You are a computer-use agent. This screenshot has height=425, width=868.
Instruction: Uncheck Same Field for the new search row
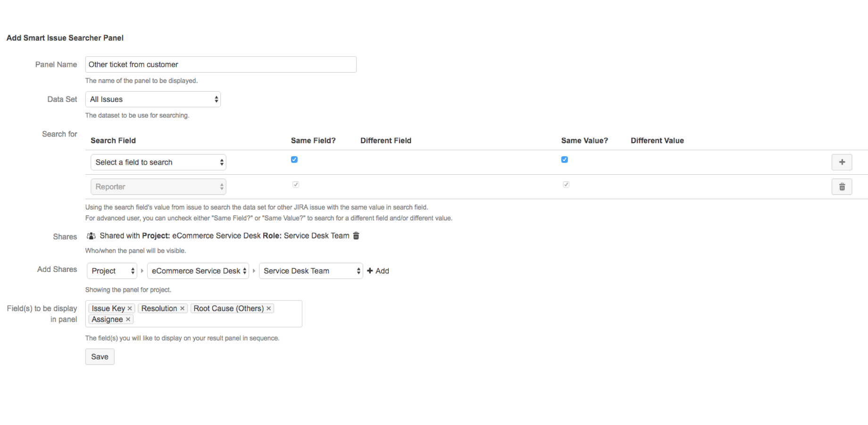coord(294,160)
